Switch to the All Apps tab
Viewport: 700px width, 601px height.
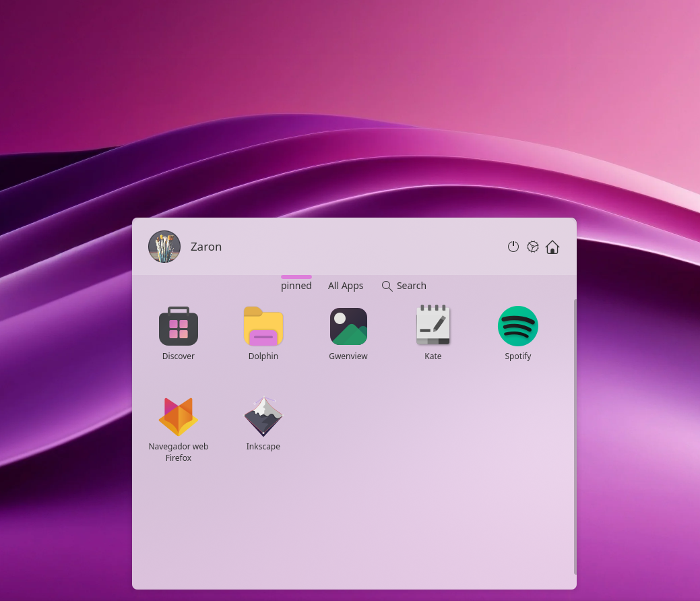tap(346, 286)
